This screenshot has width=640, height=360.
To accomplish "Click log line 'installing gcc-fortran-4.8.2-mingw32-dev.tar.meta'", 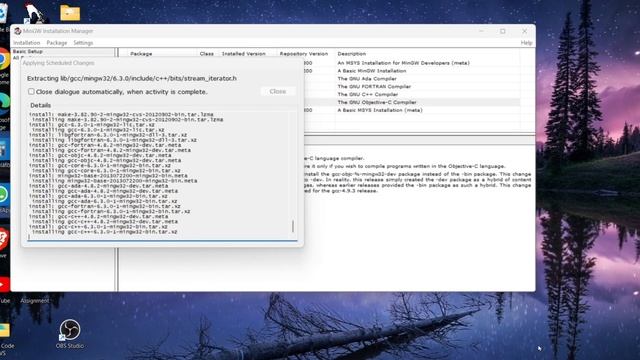I will [111, 150].
